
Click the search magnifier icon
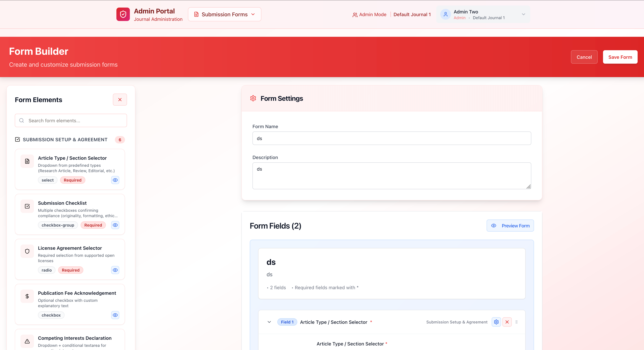pos(22,120)
